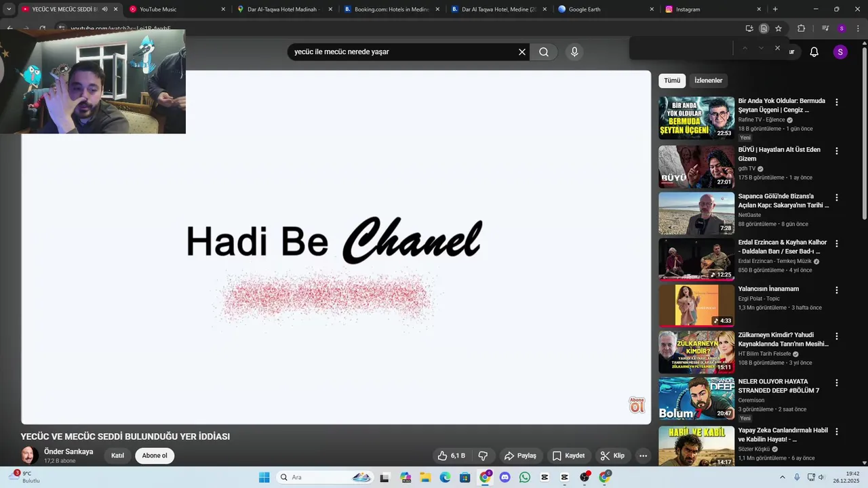Open Chrome profile S in the toolbar

[842, 28]
